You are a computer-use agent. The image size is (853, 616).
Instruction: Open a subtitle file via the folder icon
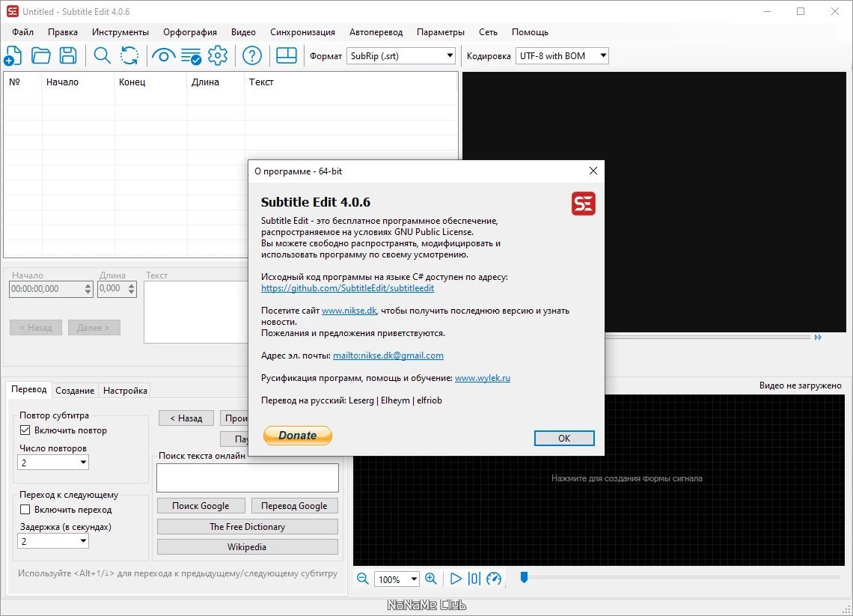point(41,55)
